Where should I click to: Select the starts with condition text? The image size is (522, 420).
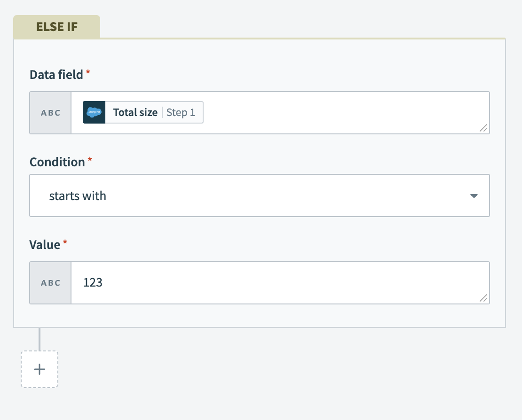(78, 196)
